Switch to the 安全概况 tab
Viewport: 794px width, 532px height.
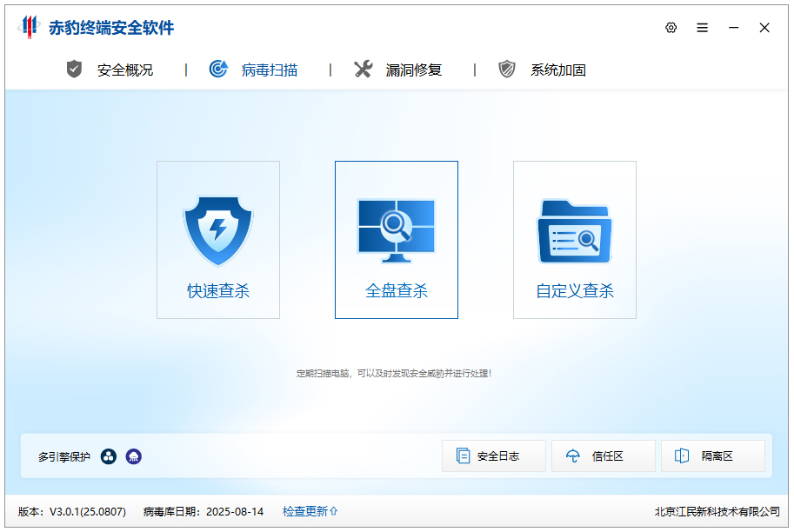[x=110, y=70]
